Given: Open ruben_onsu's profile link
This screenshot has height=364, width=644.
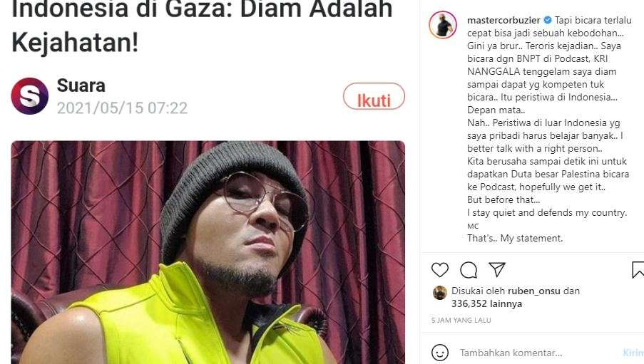Looking at the screenshot, I should (534, 291).
